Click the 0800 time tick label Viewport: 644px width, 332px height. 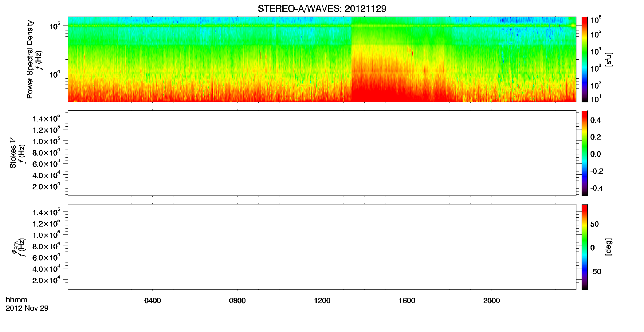coord(237,301)
